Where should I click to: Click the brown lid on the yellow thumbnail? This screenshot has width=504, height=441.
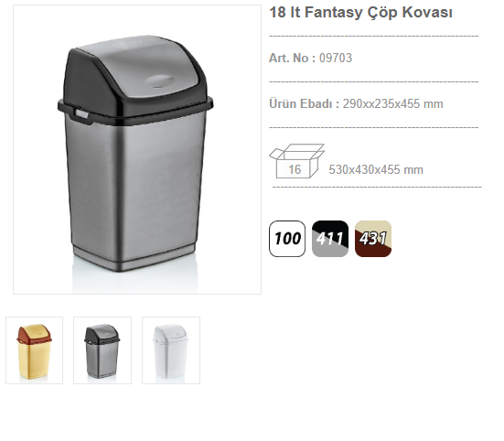pyautogui.click(x=34, y=333)
